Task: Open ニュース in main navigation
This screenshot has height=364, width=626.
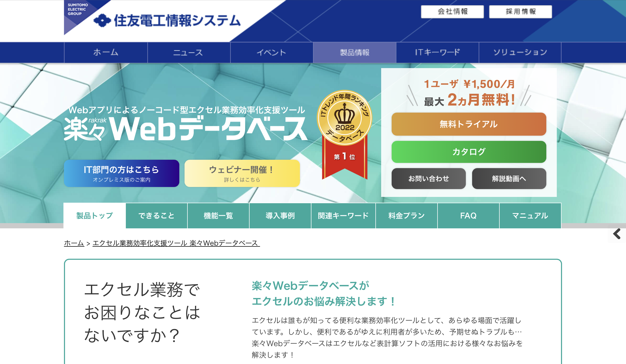Action: (189, 52)
